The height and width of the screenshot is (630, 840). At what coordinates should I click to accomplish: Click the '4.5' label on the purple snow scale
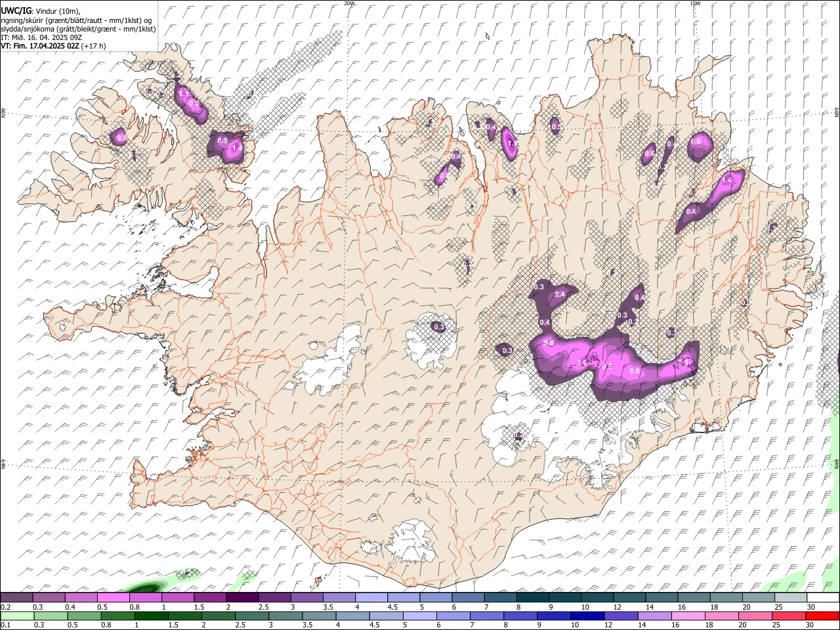392,607
